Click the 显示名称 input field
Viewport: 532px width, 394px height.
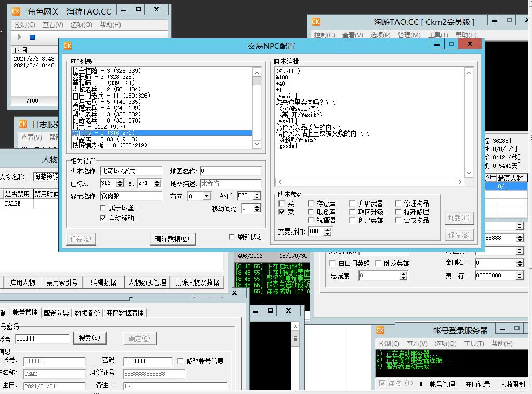[x=130, y=196]
